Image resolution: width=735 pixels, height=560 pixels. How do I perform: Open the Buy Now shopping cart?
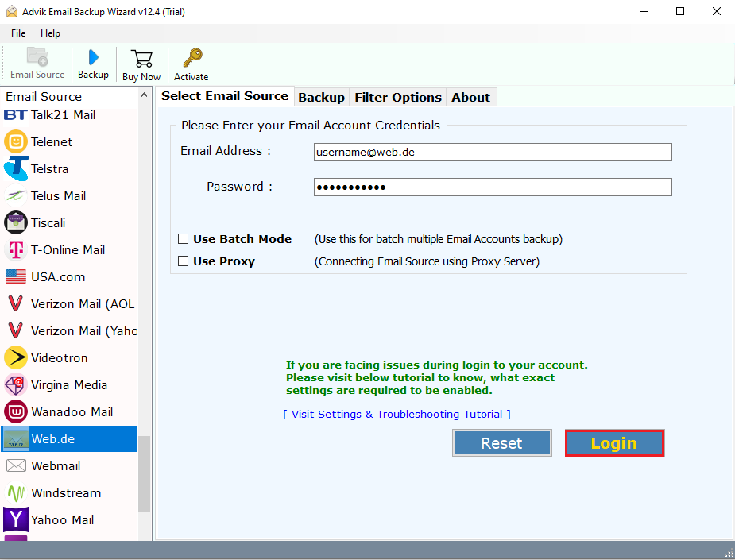[x=141, y=59]
